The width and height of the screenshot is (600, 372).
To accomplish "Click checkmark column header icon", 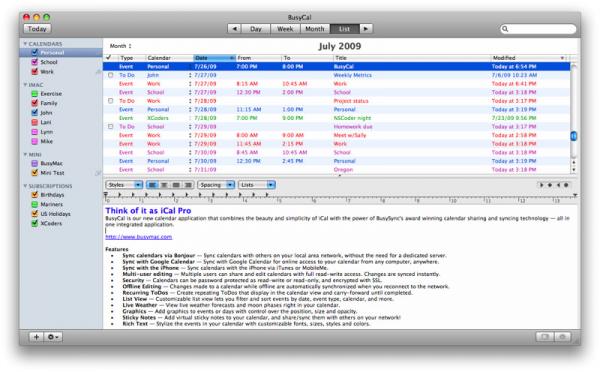I will coord(109,57).
